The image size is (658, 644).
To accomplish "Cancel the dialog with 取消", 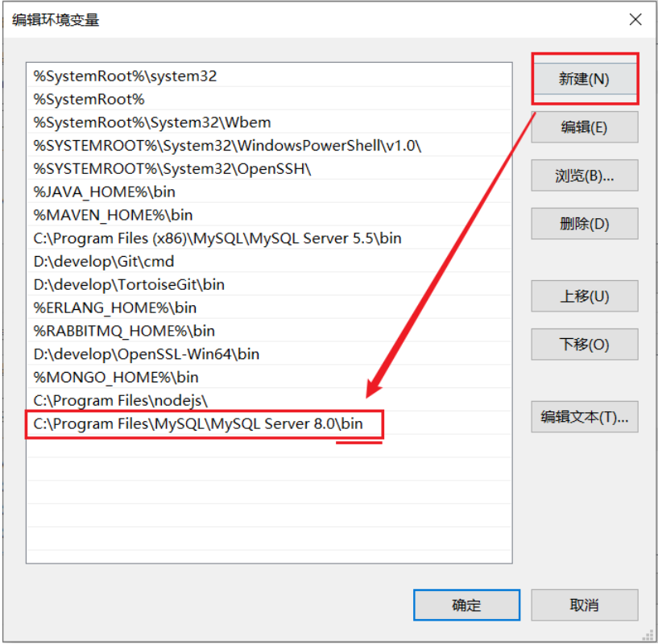I will point(585,605).
